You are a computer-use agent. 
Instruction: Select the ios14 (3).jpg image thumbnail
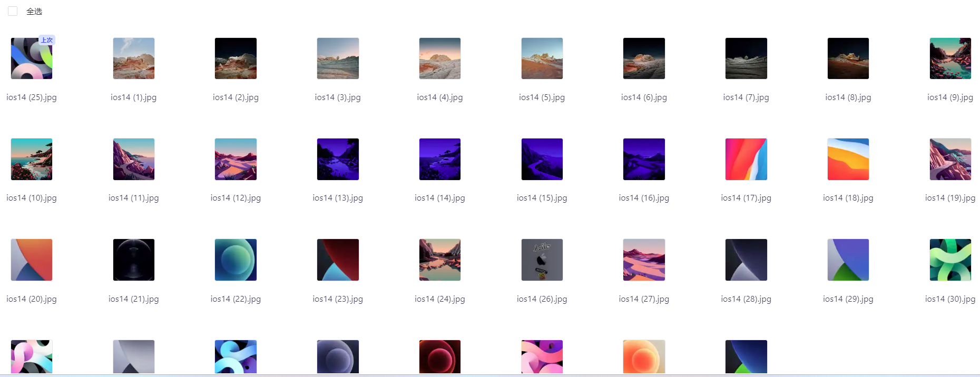pos(338,58)
